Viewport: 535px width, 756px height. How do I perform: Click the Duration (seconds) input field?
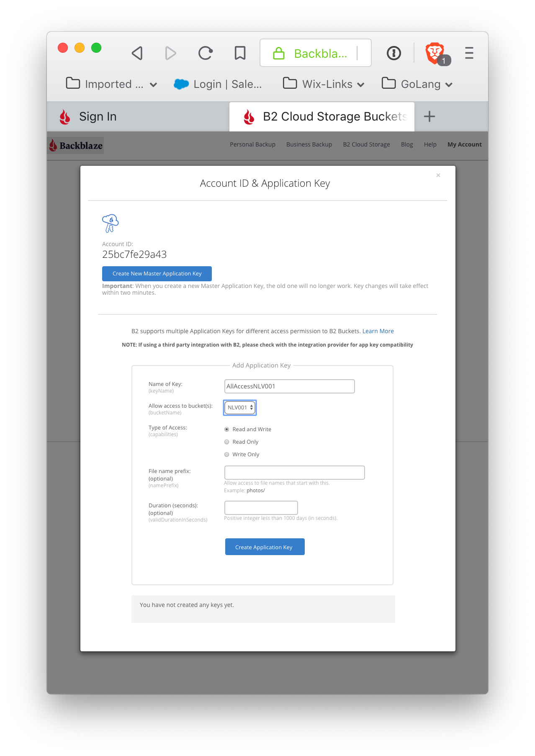[x=261, y=508]
